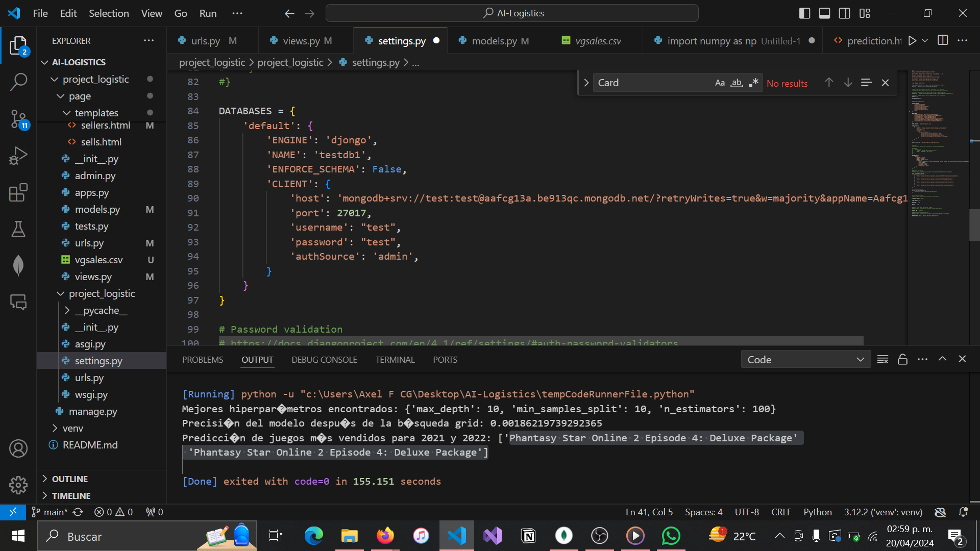Click the editor vertical scrollbar thumb
The width and height of the screenshot is (980, 551).
(x=974, y=224)
